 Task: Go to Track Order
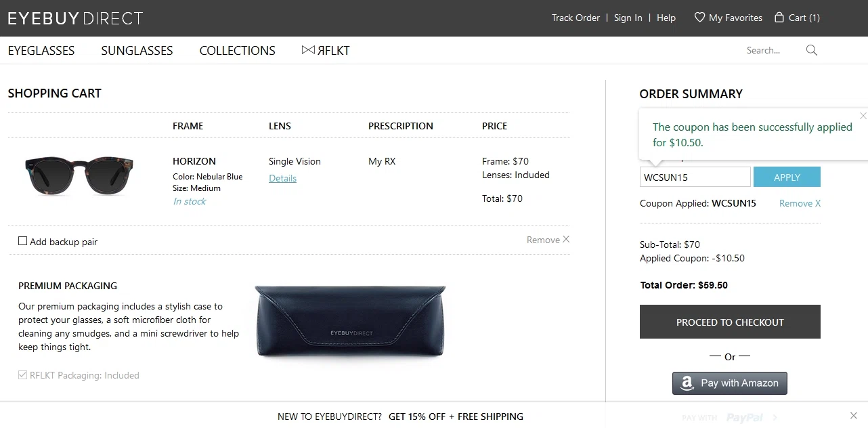click(x=576, y=18)
